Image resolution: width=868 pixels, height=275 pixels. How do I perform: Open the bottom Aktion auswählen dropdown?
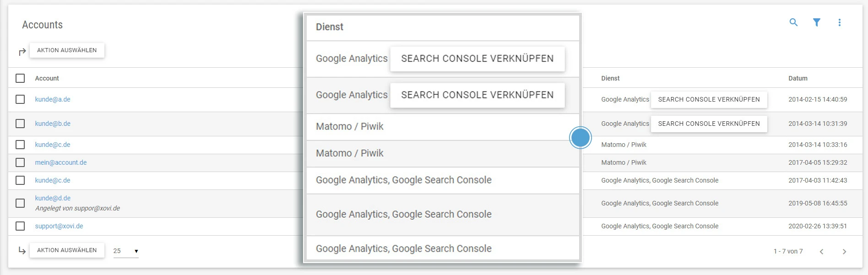coord(67,250)
